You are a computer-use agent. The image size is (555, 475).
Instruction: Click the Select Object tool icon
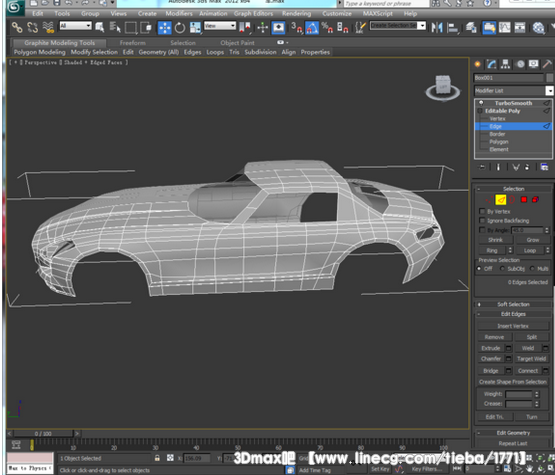[100, 27]
